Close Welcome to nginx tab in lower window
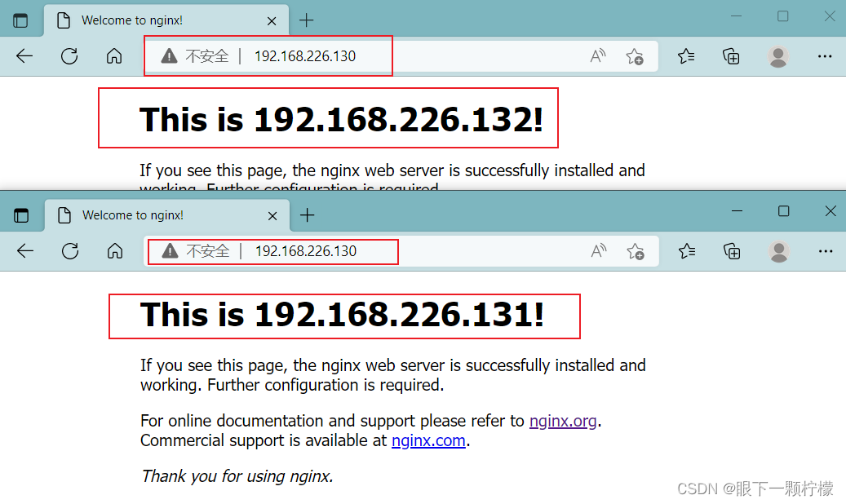 pyautogui.click(x=272, y=216)
